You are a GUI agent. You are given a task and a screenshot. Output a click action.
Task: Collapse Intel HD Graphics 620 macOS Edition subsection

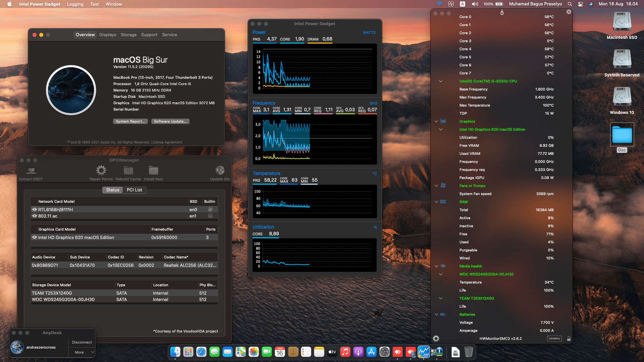441,129
